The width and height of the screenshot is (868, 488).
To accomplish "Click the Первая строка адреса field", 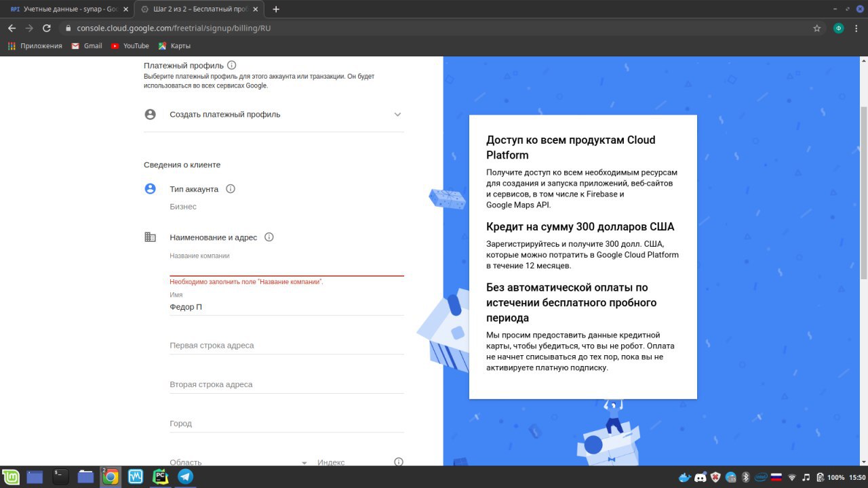I will [287, 346].
